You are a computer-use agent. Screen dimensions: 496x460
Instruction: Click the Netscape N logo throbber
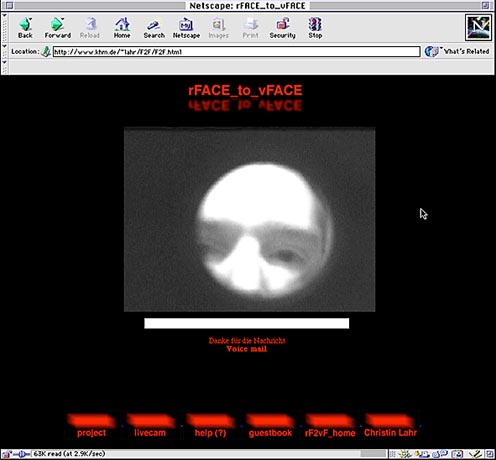478,28
